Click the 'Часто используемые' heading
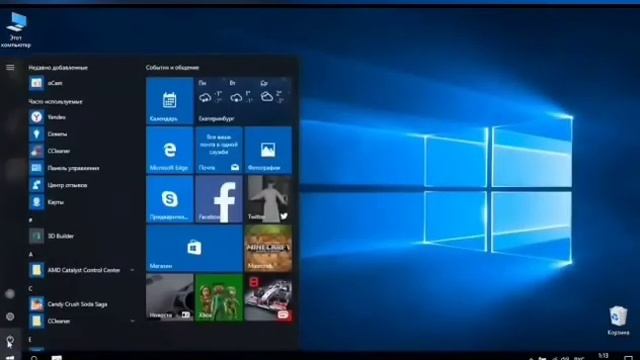 click(56, 102)
